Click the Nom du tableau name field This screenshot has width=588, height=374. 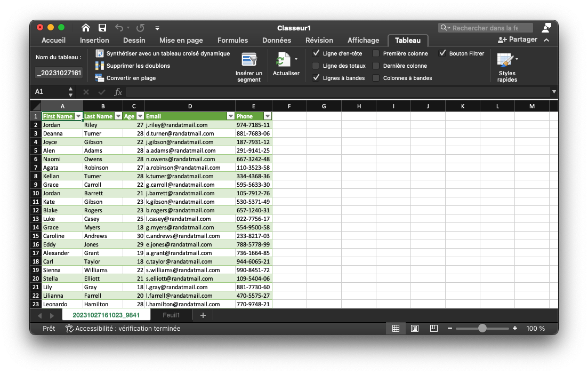[59, 73]
